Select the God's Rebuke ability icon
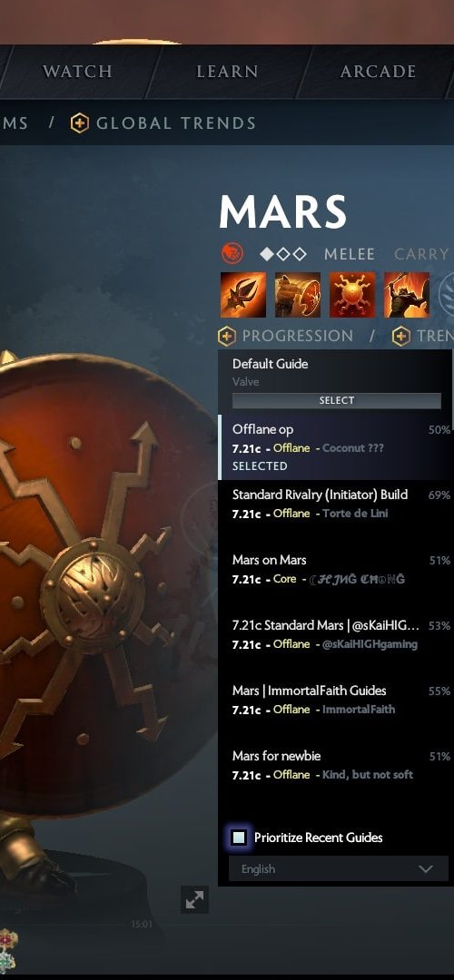The width and height of the screenshot is (454, 980). tap(298, 294)
